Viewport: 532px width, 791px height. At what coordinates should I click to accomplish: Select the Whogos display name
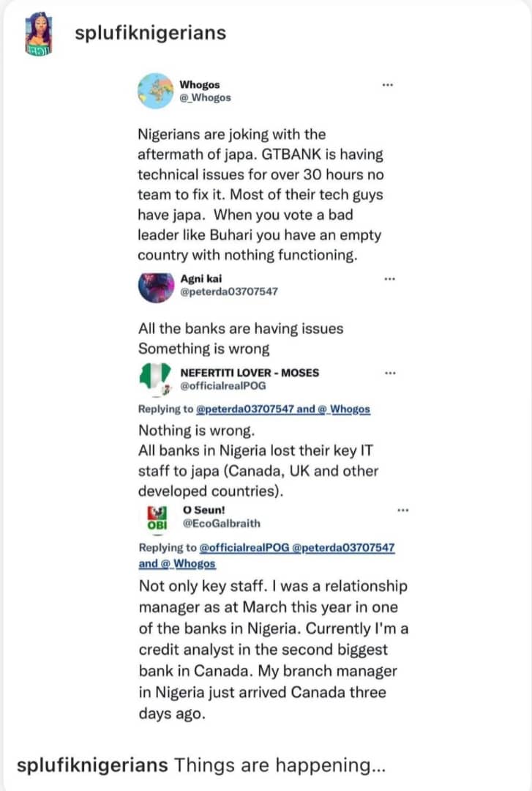point(200,85)
